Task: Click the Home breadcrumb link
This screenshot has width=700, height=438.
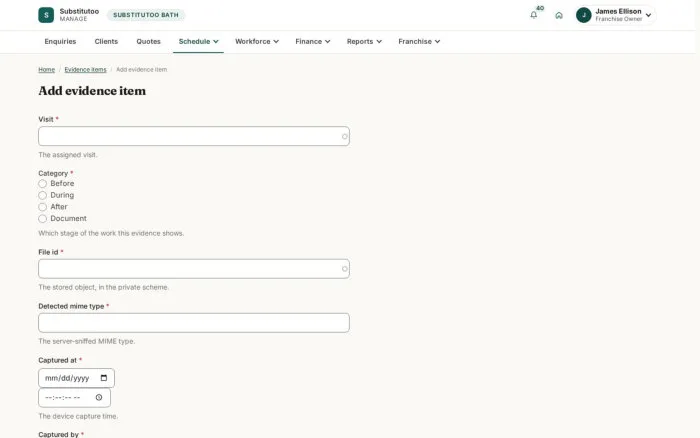Action: pyautogui.click(x=46, y=70)
